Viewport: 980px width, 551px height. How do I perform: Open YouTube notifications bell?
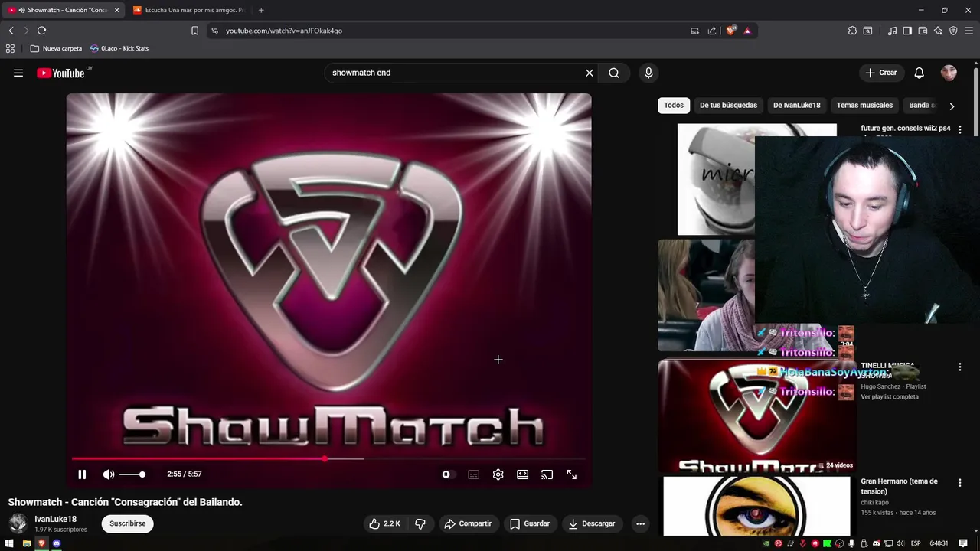(920, 73)
